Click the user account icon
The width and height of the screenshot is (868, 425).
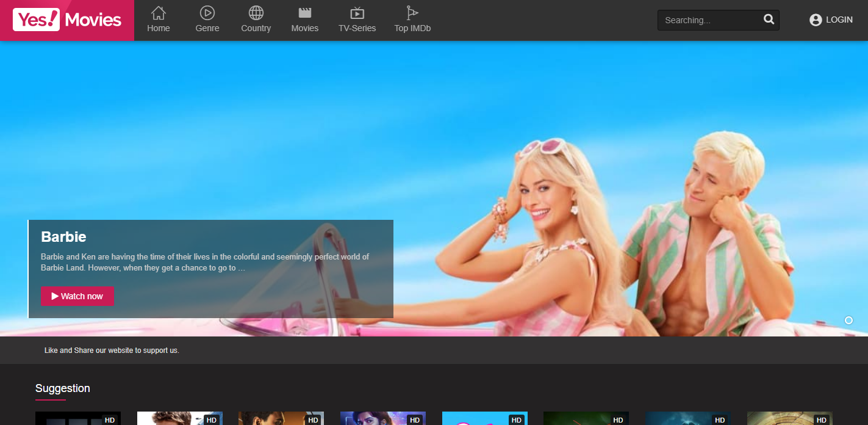pyautogui.click(x=816, y=20)
